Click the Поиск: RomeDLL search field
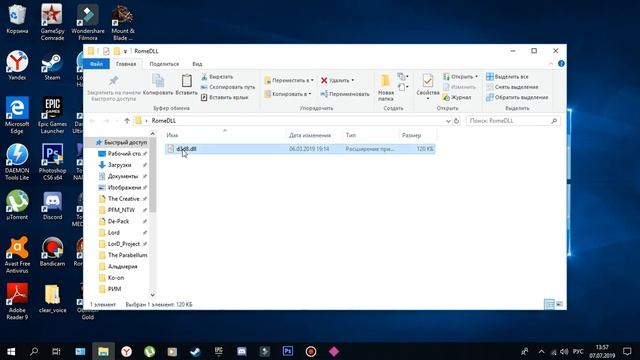The image size is (640, 360). [513, 121]
